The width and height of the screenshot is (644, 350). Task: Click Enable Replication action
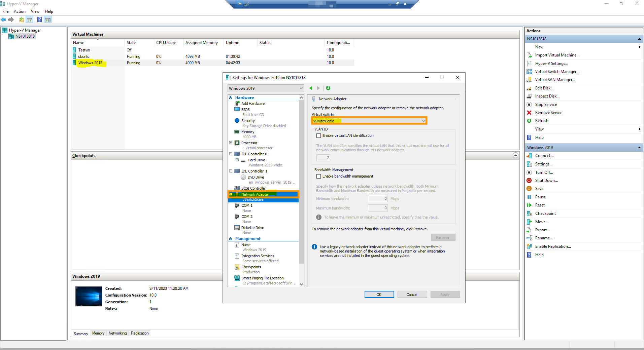pos(553,246)
